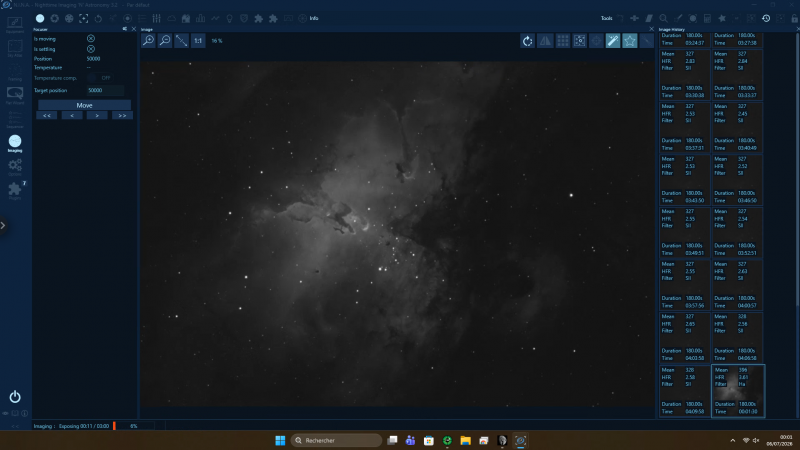
Task: Show the grid overlay on the image
Action: click(x=562, y=41)
